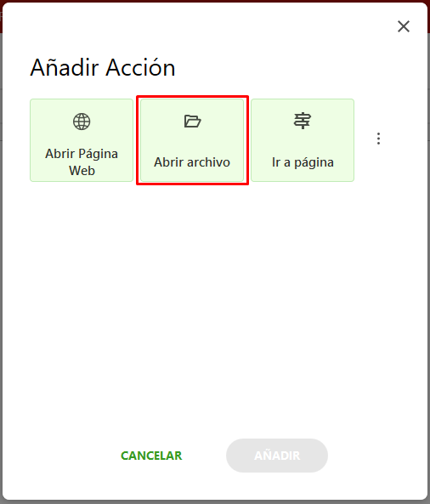This screenshot has height=504, width=430.
Task: Click the grey backdrop strip below the dialog
Action: pos(215,502)
